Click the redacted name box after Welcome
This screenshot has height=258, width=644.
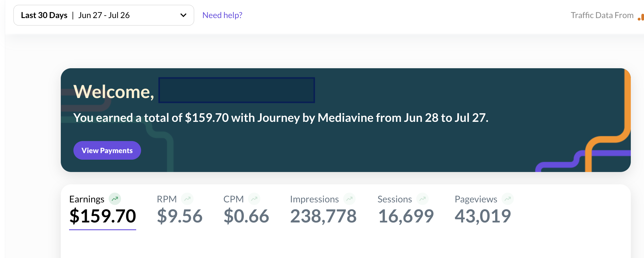pos(237,90)
